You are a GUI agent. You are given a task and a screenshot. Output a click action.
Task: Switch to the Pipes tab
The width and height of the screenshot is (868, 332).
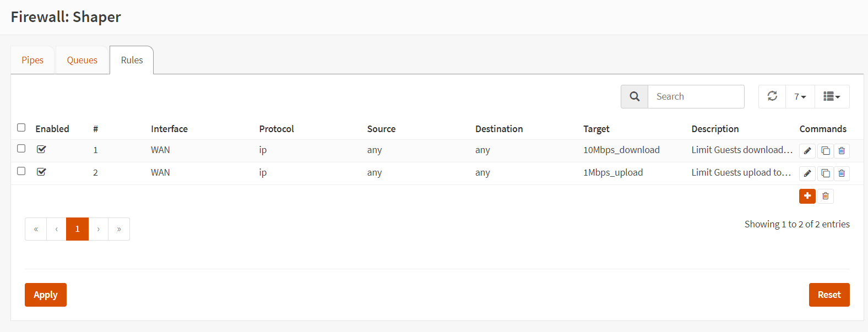click(x=32, y=60)
